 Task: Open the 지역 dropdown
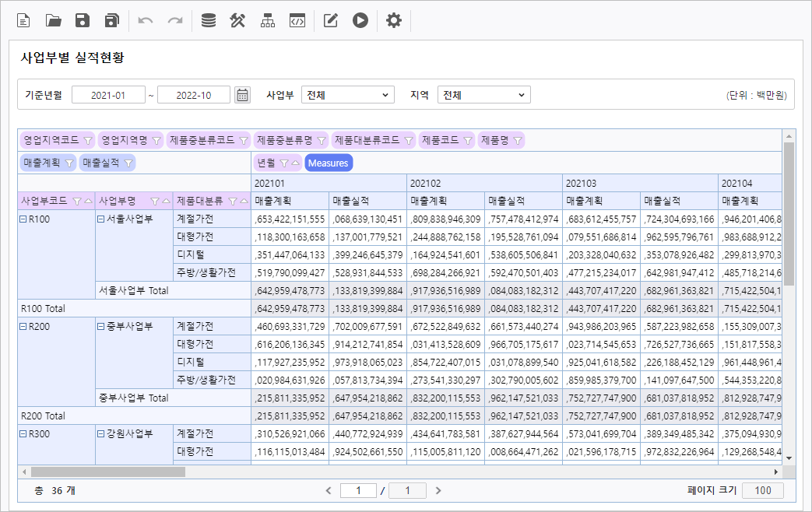[x=483, y=95]
